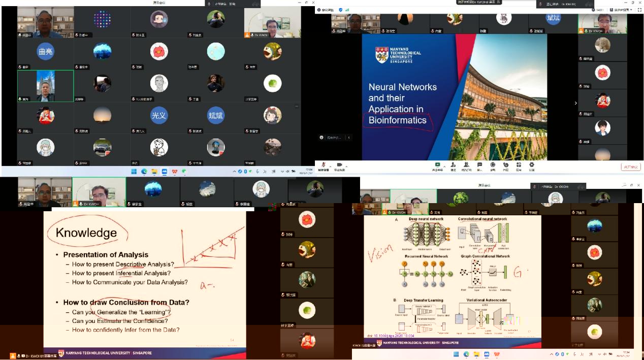Select the green-bordered active speaker tile in the gallery view
644x360 pixels.
(x=46, y=86)
